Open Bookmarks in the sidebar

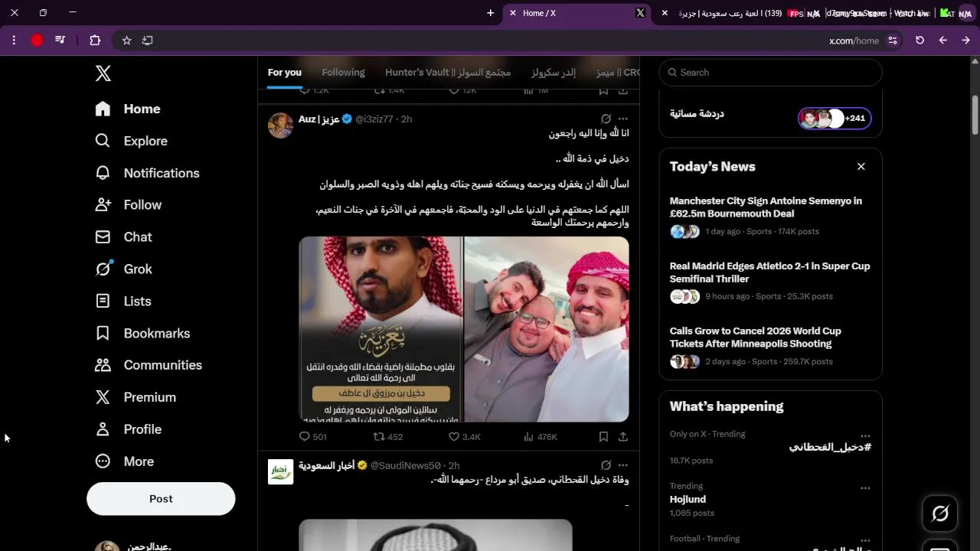(142, 334)
